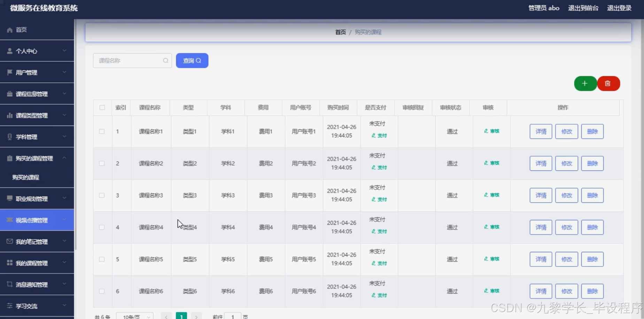Click the person icon beside 个人中心
This screenshot has width=644, height=319.
pos(10,51)
